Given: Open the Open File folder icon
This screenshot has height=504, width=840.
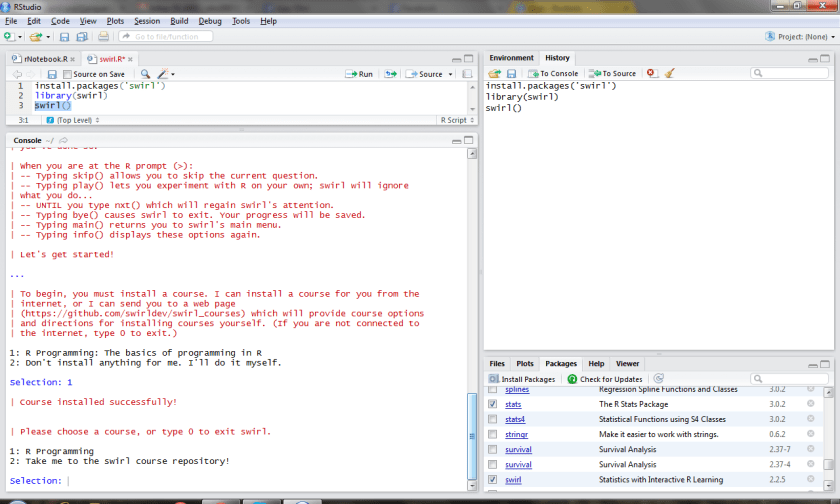Looking at the screenshot, I should point(36,36).
